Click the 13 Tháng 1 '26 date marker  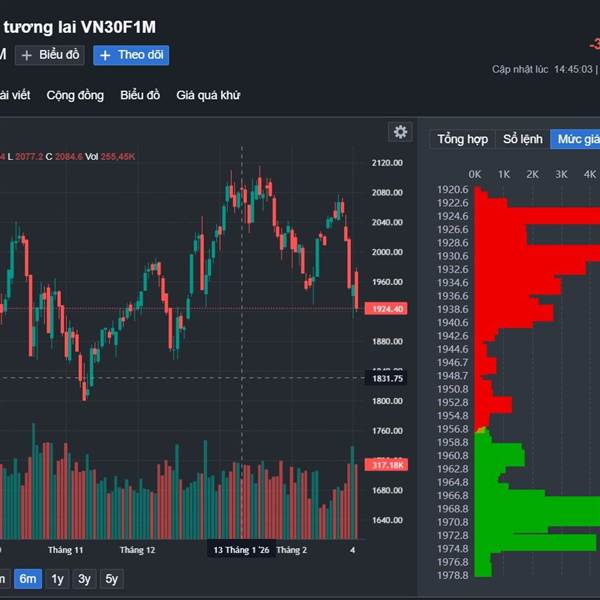click(x=240, y=550)
